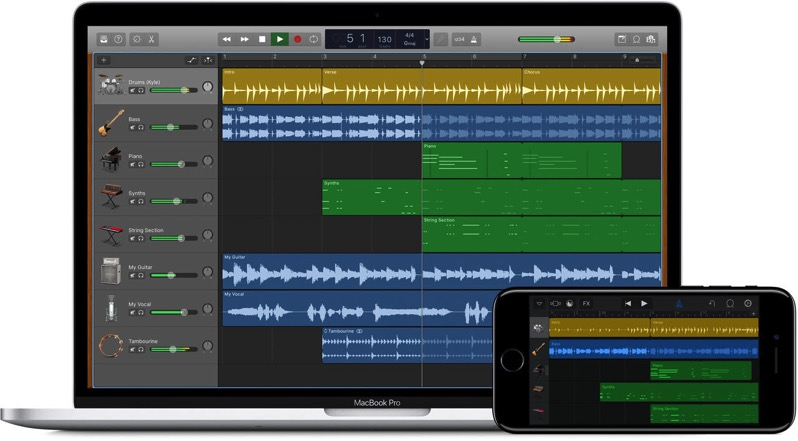The height and width of the screenshot is (441, 798).
Task: Click the green Play button
Action: pyautogui.click(x=279, y=39)
